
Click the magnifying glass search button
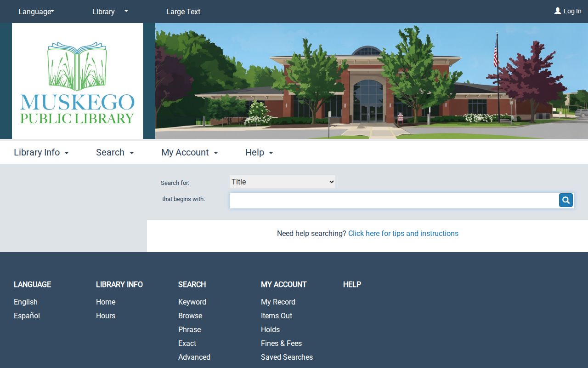(566, 200)
